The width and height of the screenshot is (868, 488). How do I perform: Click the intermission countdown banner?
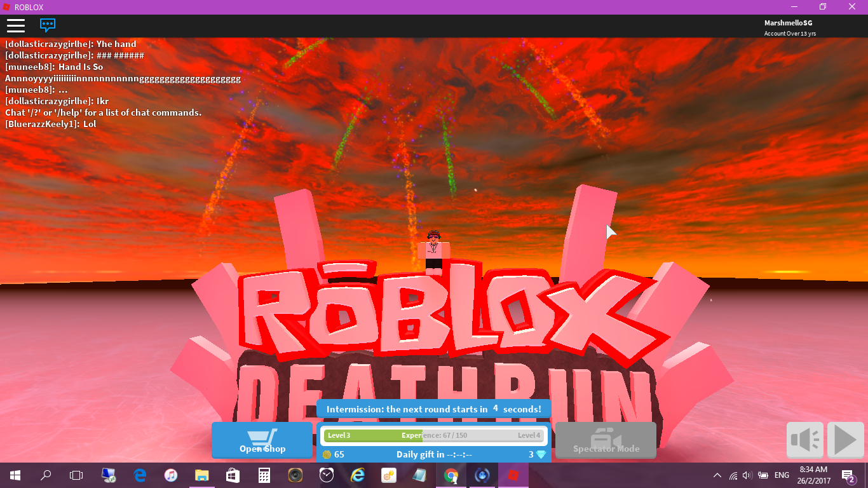(x=434, y=409)
